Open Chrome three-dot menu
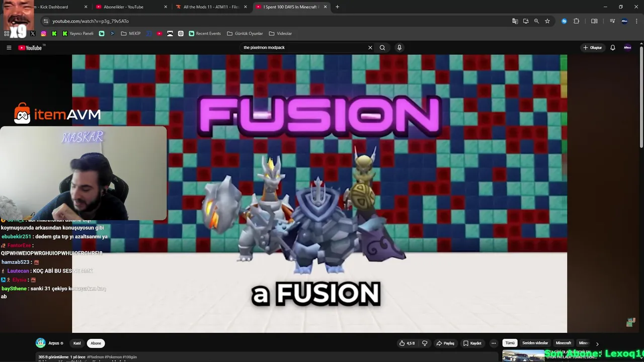The width and height of the screenshot is (644, 362). tap(636, 21)
